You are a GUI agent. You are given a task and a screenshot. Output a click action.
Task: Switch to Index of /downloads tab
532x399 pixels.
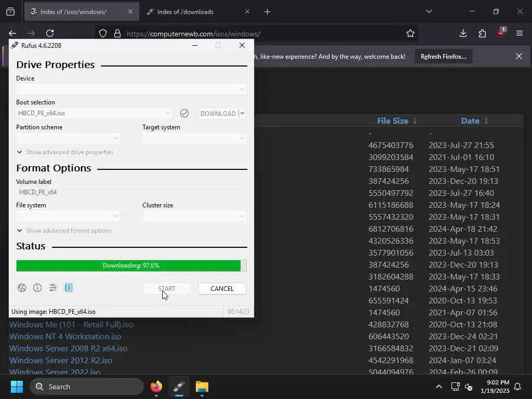click(x=198, y=11)
